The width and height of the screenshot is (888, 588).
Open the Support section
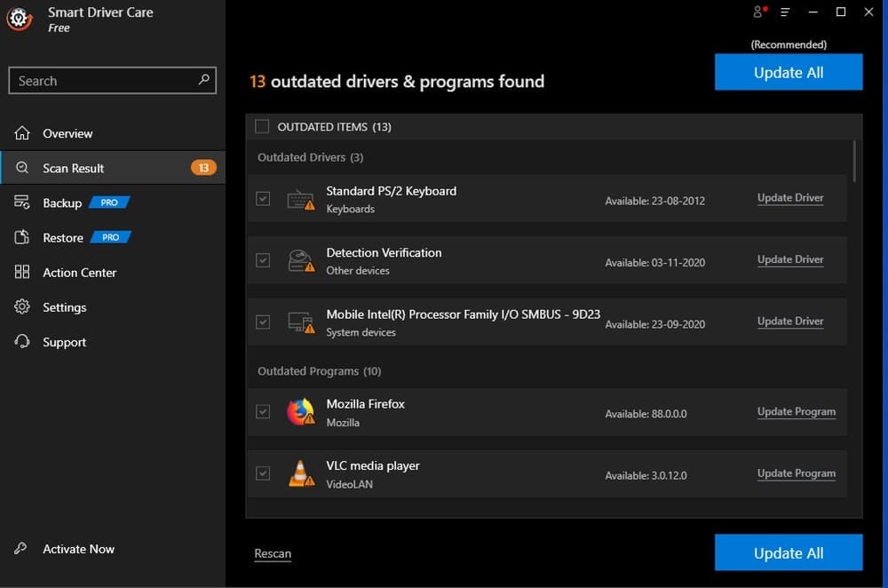tap(113, 342)
